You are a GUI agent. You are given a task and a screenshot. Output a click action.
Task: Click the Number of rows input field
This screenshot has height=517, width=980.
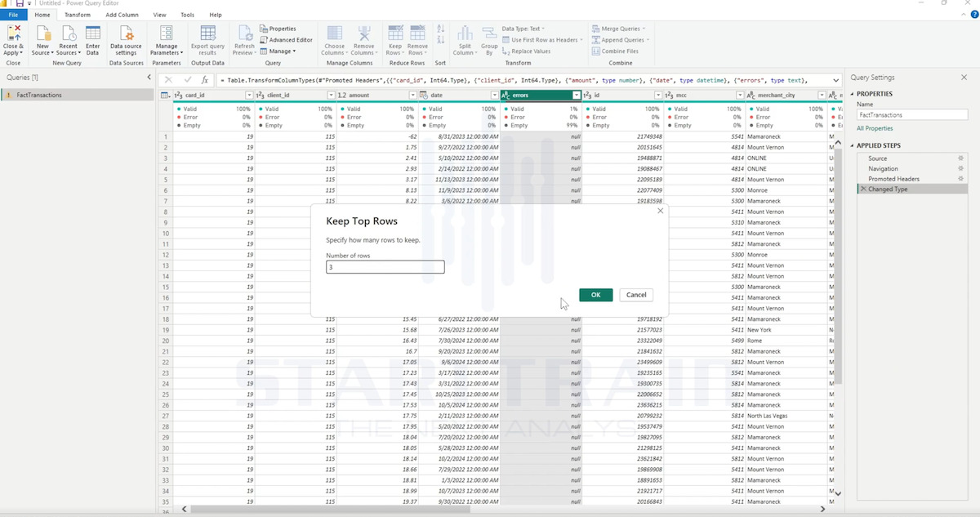coord(385,267)
